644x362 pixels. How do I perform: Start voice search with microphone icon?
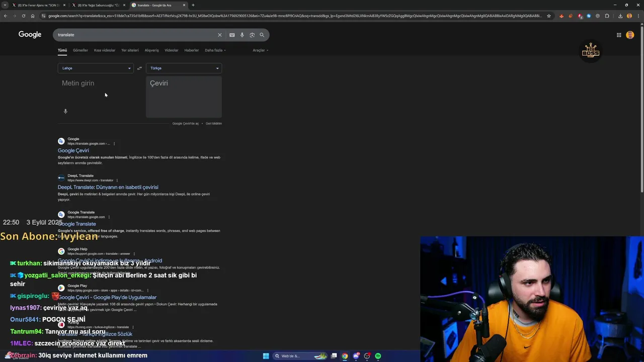coord(242,35)
